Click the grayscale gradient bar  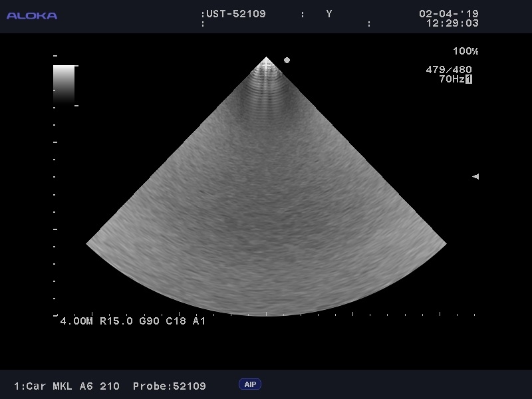pos(64,84)
